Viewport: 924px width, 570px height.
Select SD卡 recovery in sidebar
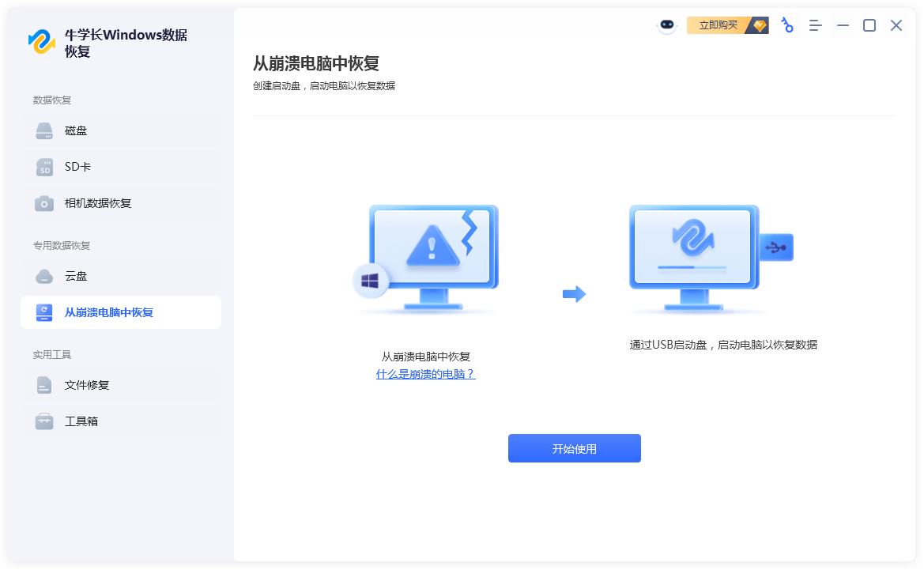click(x=77, y=168)
